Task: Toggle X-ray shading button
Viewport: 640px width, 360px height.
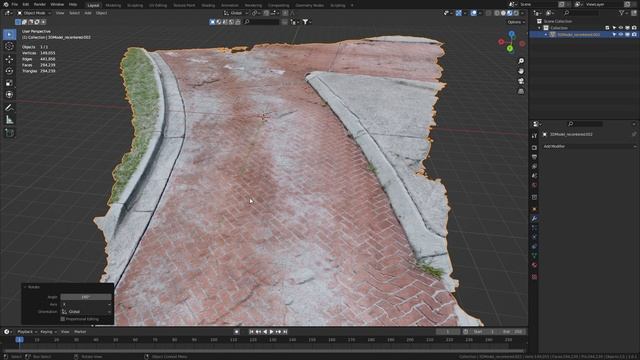Action: (x=489, y=13)
